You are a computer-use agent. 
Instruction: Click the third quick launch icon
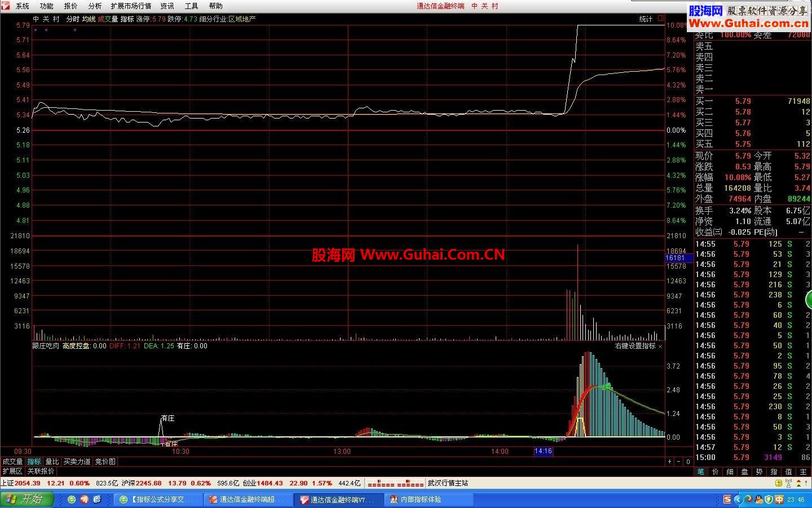[97, 500]
